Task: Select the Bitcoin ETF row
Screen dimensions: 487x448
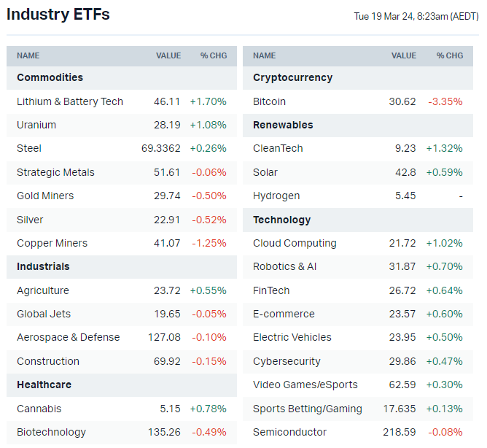Action: (269, 101)
